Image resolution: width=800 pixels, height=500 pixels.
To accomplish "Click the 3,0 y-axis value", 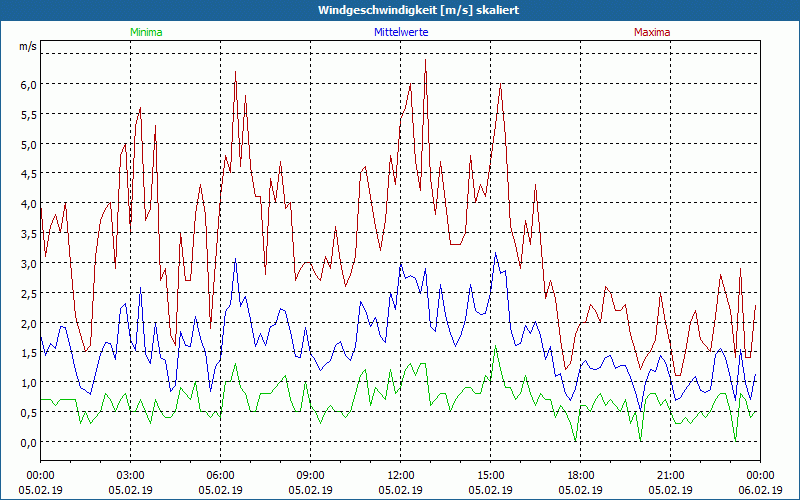I will coord(29,264).
